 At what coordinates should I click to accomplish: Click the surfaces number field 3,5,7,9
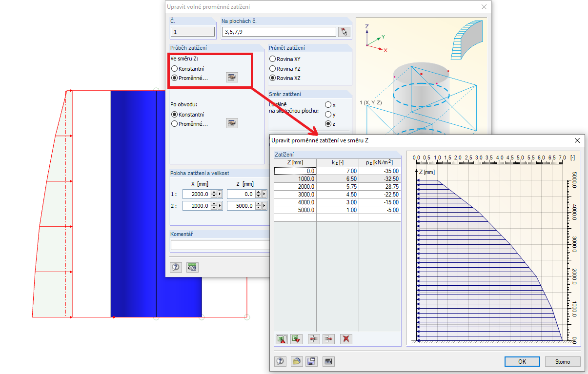tap(279, 32)
